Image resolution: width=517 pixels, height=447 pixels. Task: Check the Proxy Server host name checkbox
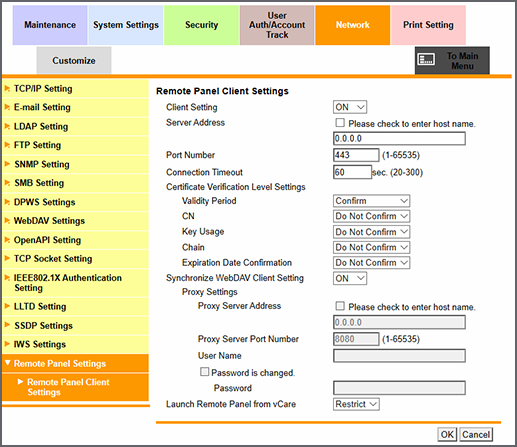coord(340,306)
